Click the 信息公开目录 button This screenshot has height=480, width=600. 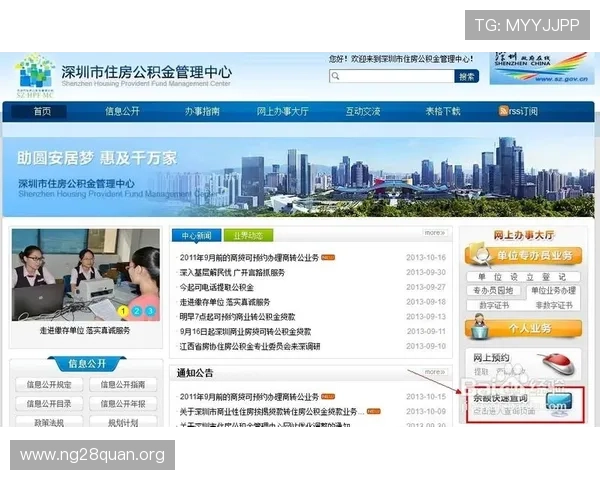point(49,403)
